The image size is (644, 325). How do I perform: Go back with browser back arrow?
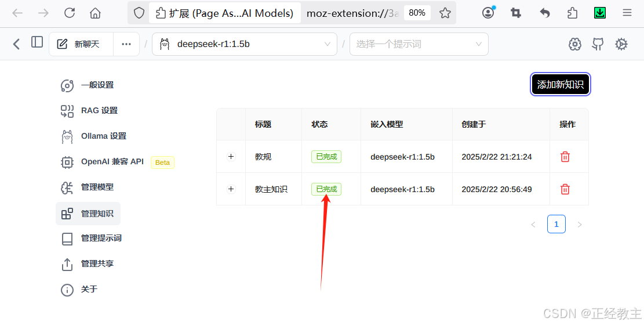point(17,13)
